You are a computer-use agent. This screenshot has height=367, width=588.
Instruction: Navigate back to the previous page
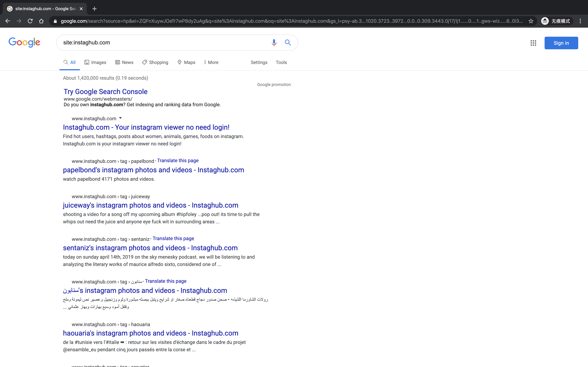[8, 21]
